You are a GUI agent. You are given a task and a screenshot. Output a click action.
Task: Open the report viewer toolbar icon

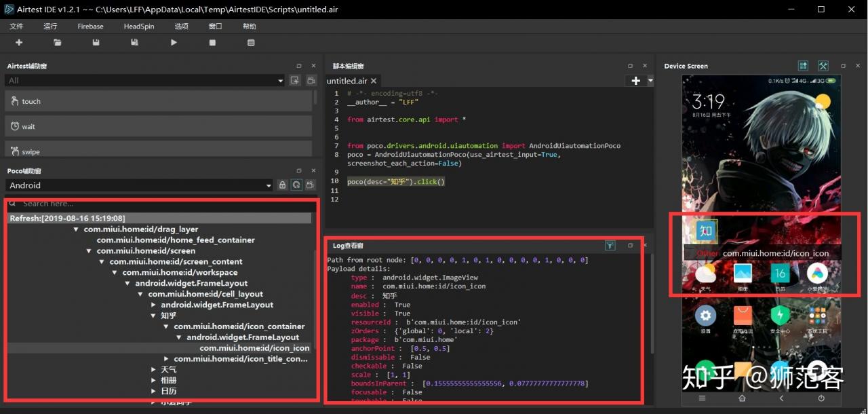click(x=251, y=43)
